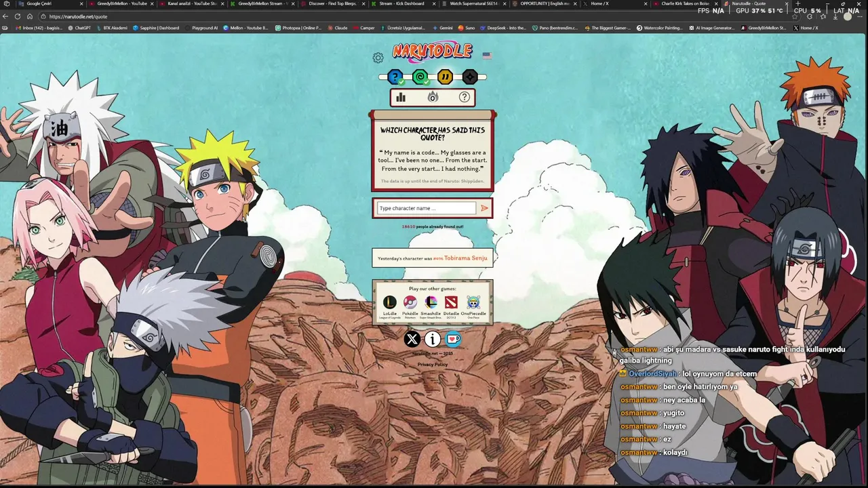The width and height of the screenshot is (868, 488).
Task: Open Gemini bookmark
Action: (442, 28)
